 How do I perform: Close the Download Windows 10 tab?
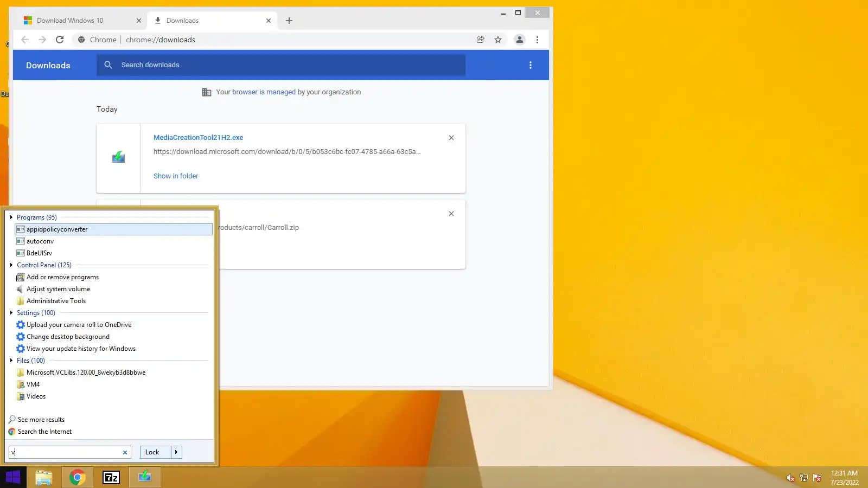coord(138,21)
